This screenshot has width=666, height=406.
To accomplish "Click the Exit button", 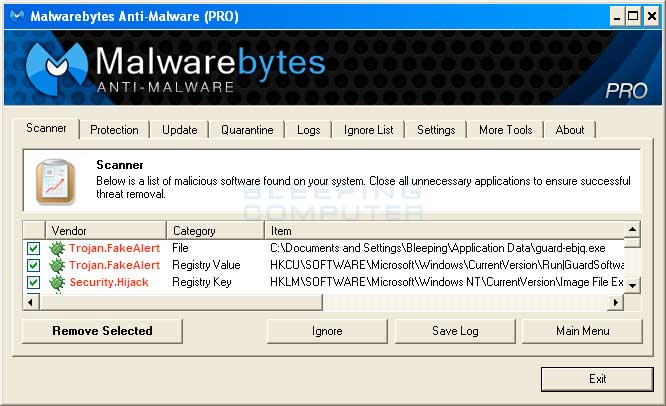I will (x=597, y=379).
